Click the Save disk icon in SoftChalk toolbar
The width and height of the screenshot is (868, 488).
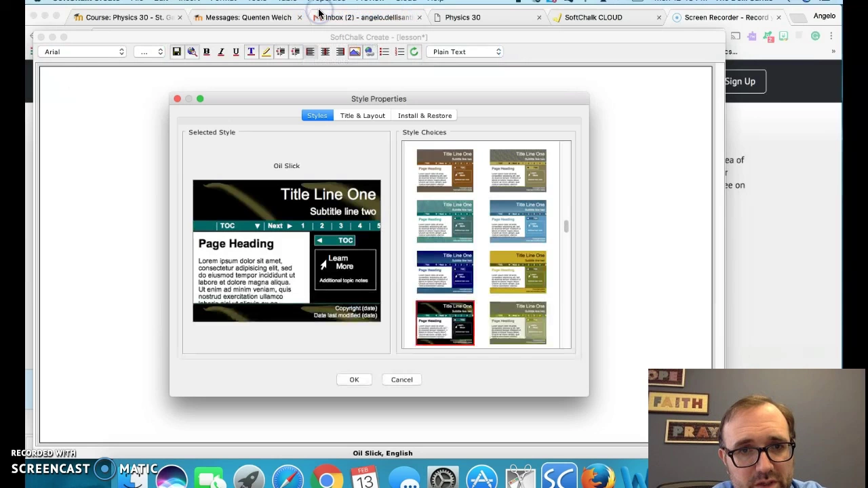click(x=176, y=52)
